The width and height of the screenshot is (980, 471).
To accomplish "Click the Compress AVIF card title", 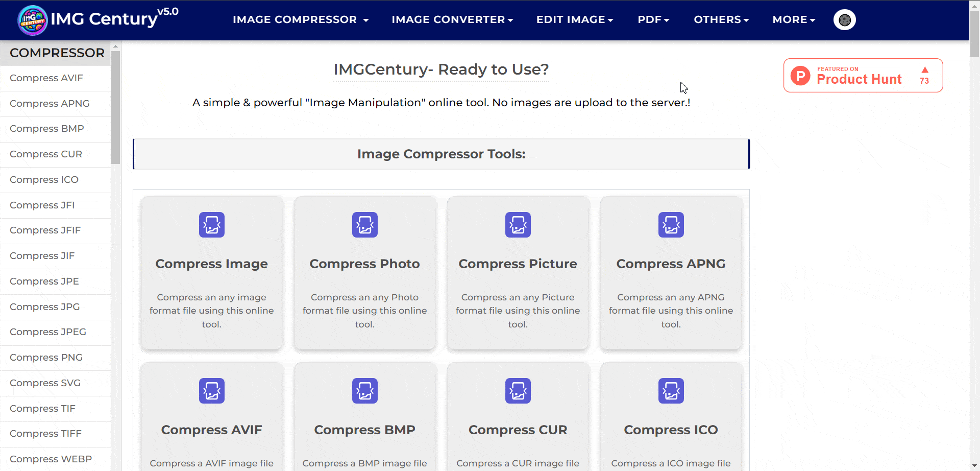I will coord(212,430).
